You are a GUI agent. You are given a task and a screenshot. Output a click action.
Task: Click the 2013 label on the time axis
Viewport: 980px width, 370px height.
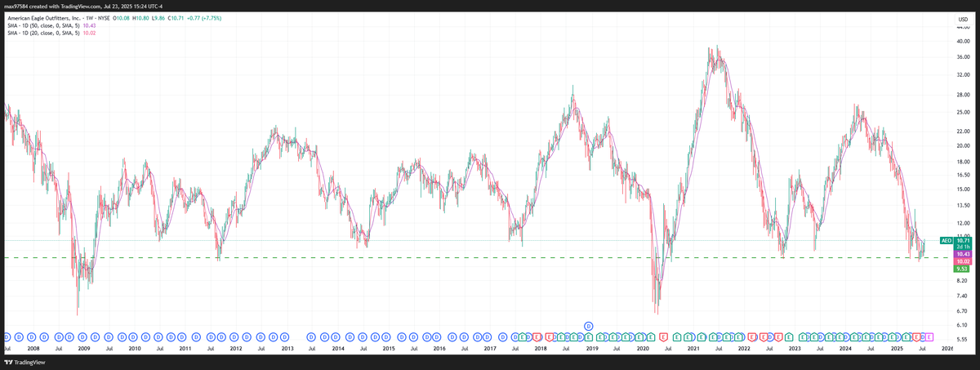pos(287,349)
